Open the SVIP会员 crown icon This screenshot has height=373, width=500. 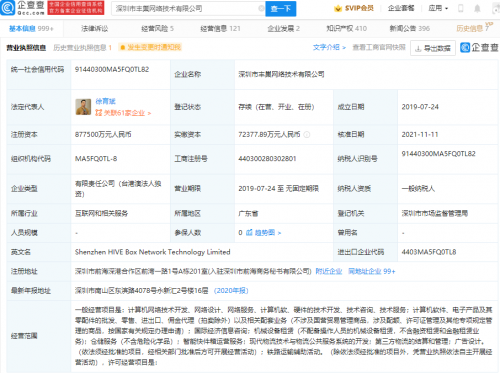338,8
